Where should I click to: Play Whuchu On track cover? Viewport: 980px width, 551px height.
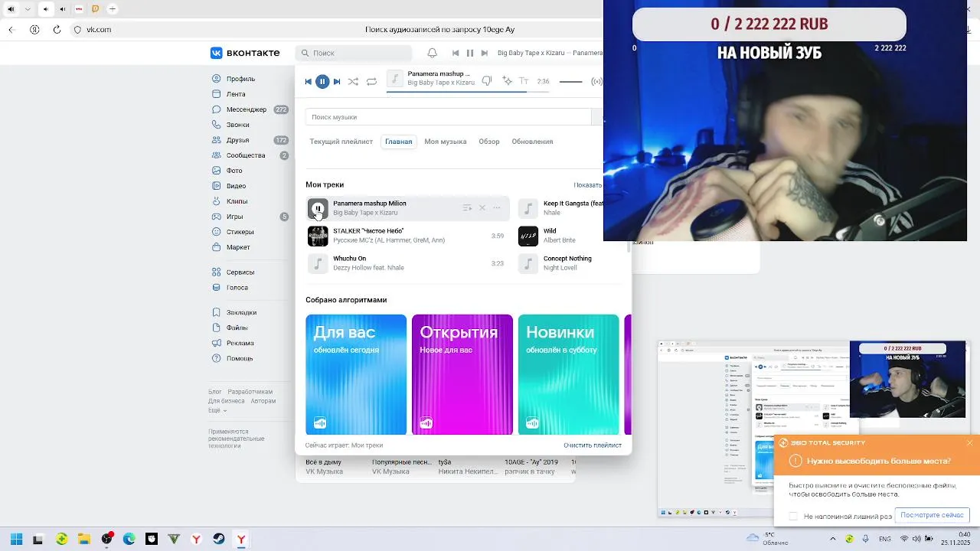pos(318,263)
